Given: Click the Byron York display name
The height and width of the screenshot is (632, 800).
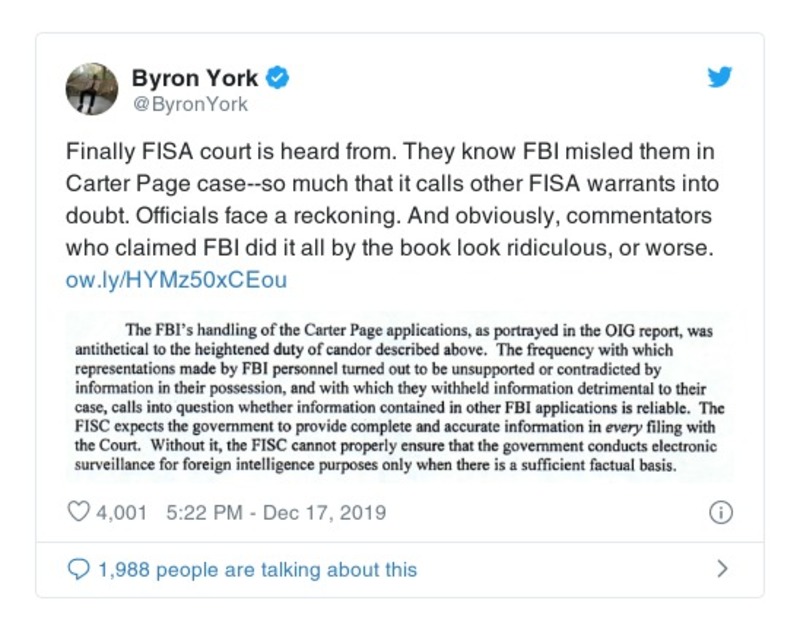Looking at the screenshot, I should (x=195, y=78).
